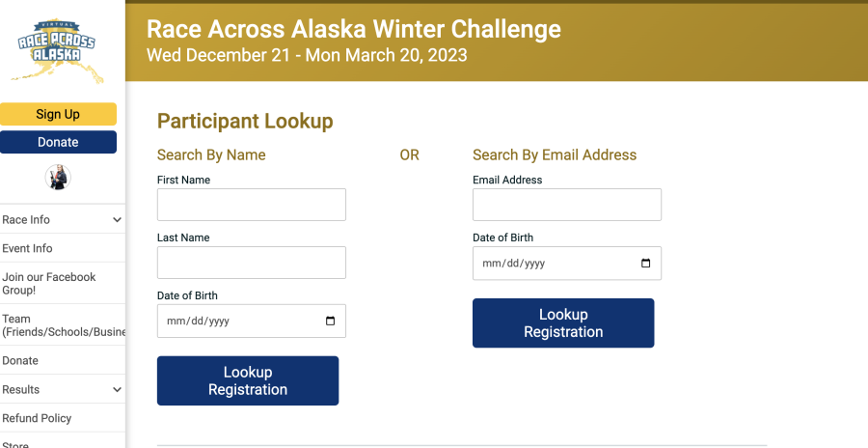This screenshot has width=868, height=448.
Task: Expand the Race Info menu chevron
Action: click(117, 219)
